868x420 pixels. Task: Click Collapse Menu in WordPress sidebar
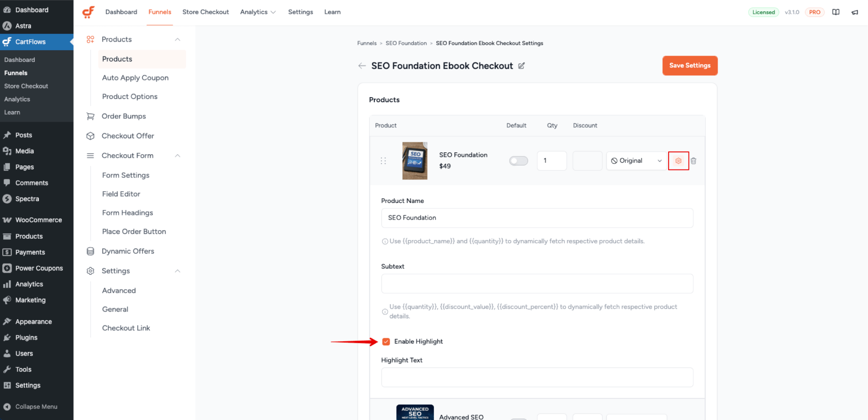[36, 407]
